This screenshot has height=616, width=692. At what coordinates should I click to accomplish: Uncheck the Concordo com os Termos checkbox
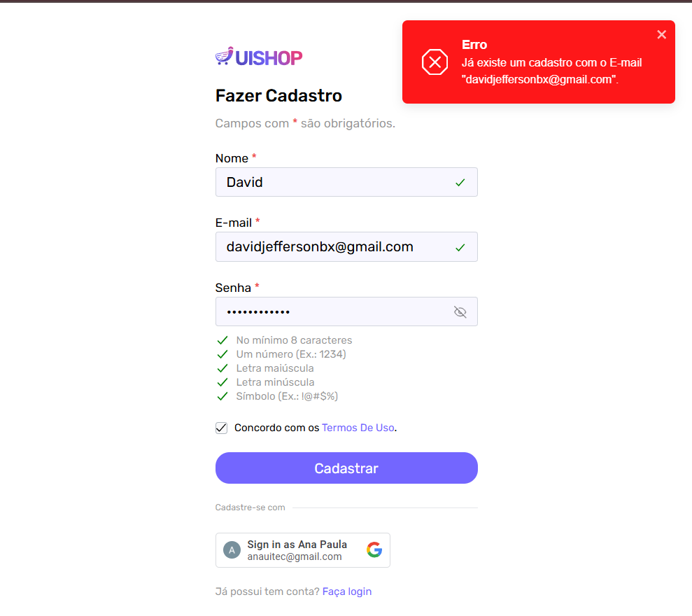222,428
